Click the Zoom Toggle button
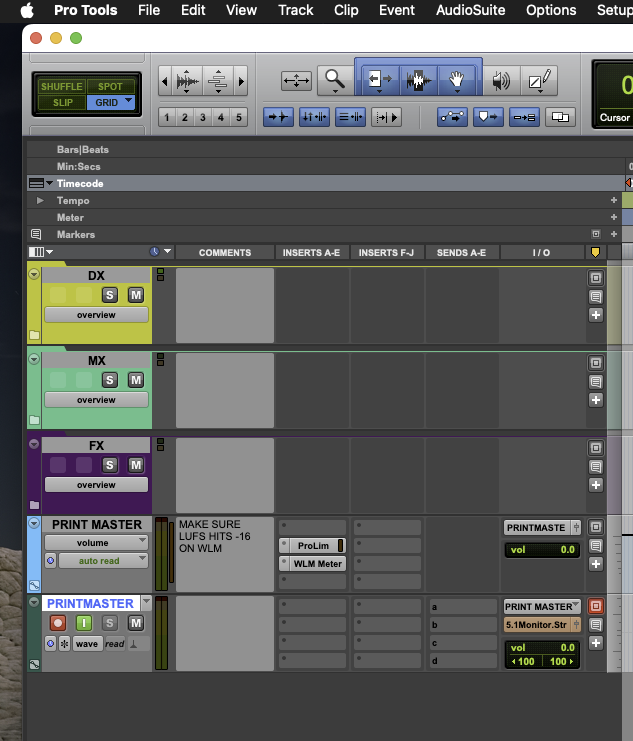633x741 pixels. [296, 81]
